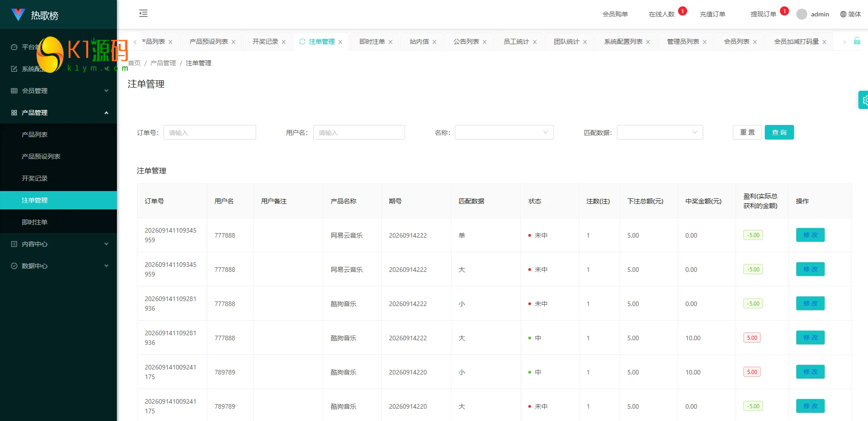Viewport: 868px width, 421px height.
Task: Click the 热歌榜 logo icon
Action: (18, 15)
